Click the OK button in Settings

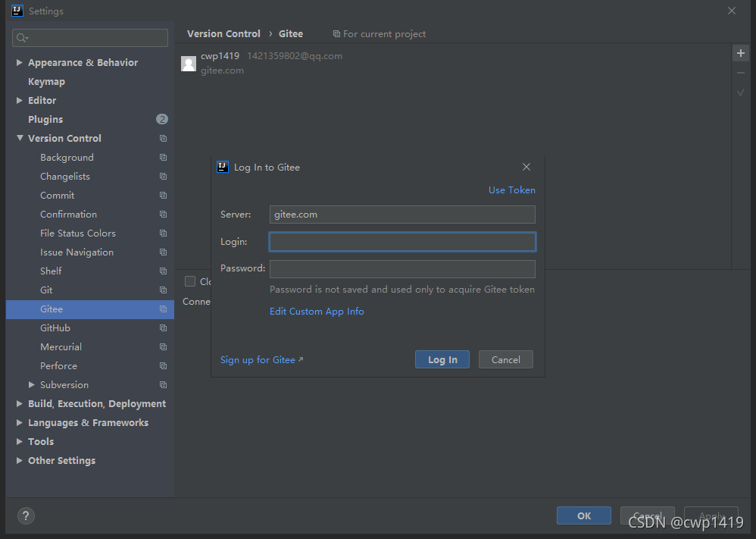584,515
